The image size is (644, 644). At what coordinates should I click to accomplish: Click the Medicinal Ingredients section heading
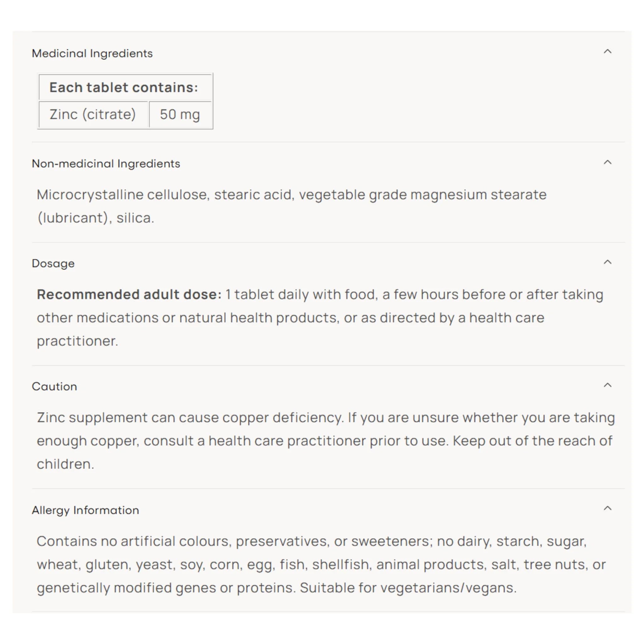92,53
